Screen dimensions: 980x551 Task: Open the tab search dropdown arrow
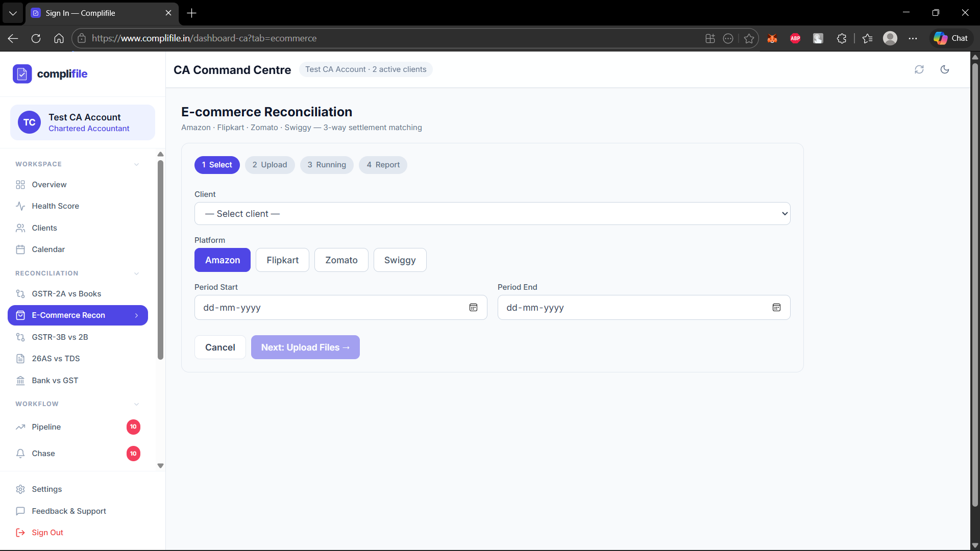coord(13,13)
